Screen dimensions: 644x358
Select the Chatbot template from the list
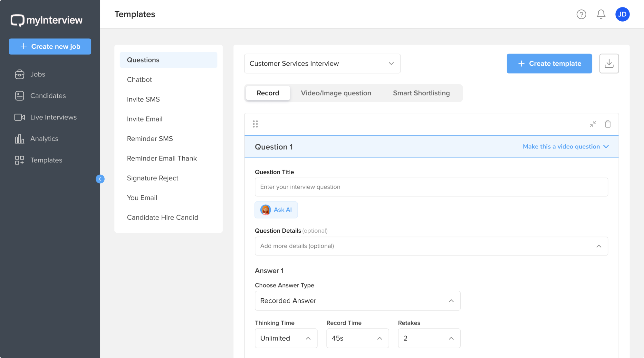click(x=139, y=80)
